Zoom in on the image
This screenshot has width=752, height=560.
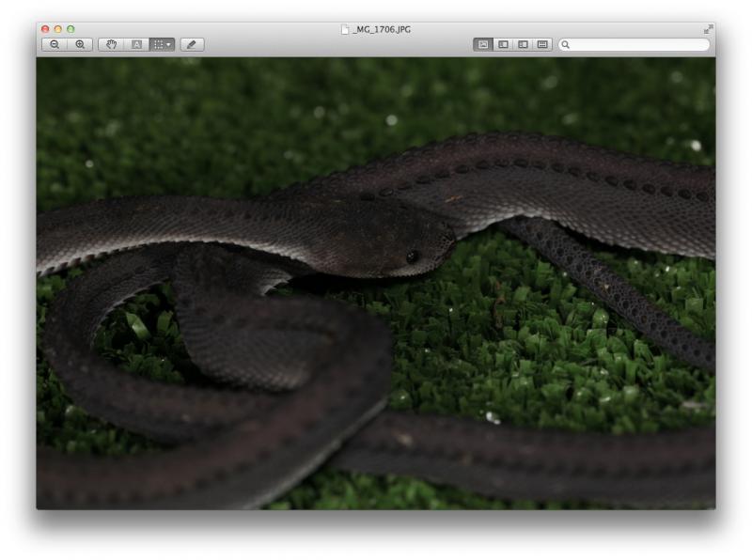[80, 44]
